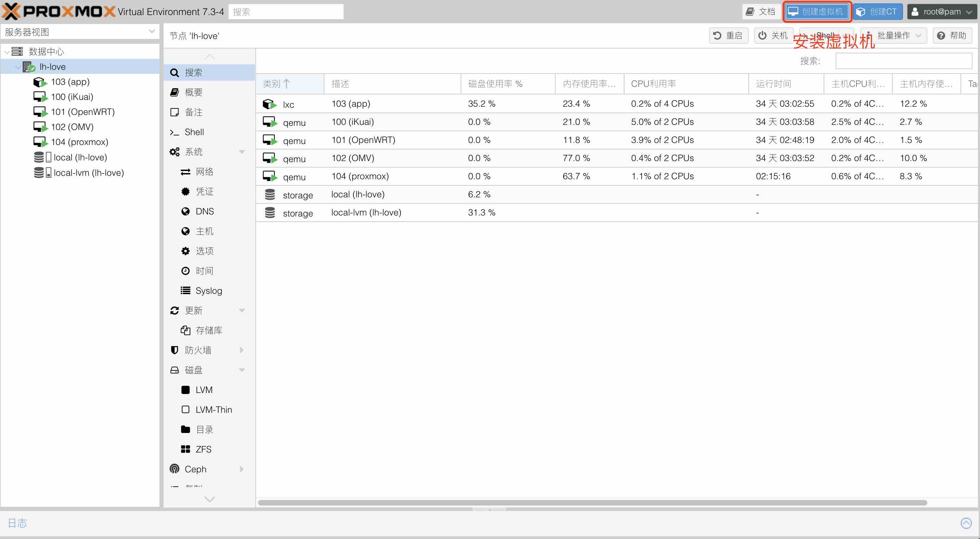Viewport: 980px width, 539px height.
Task: Open the 103 (app) LXC container in tree
Action: click(x=70, y=82)
